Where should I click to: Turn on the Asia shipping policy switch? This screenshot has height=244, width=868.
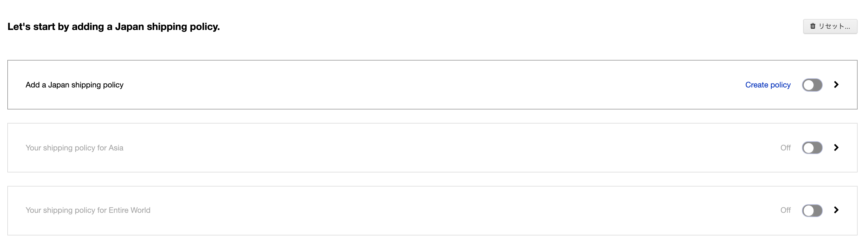coord(812,148)
